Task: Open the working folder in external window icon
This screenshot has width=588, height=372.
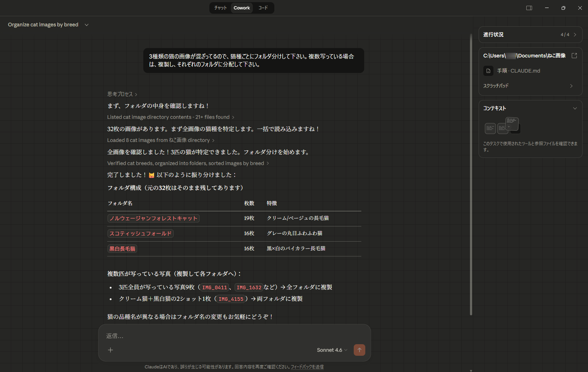Action: click(x=574, y=56)
